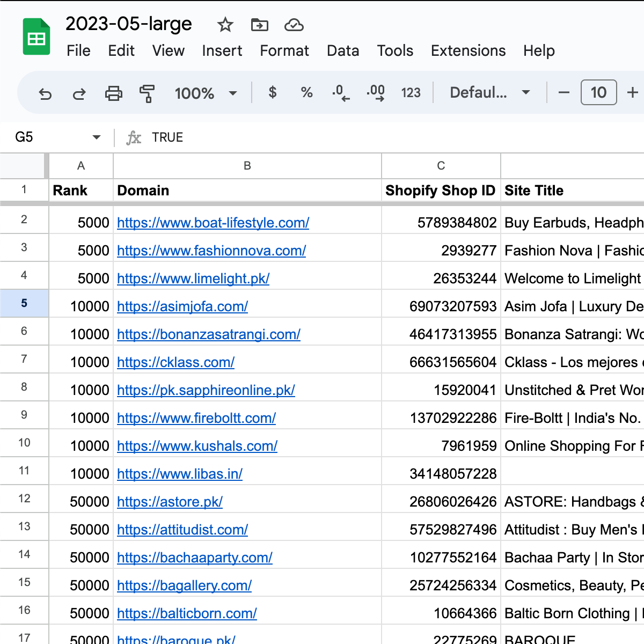Open the bonanzasatrangi.com link

209,334
